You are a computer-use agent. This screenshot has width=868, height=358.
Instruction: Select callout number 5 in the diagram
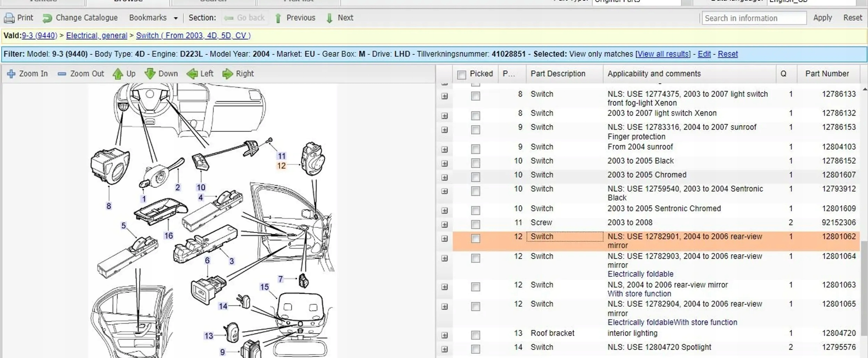pyautogui.click(x=124, y=226)
